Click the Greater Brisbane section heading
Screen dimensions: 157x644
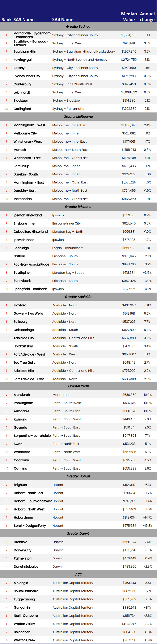tap(78, 207)
